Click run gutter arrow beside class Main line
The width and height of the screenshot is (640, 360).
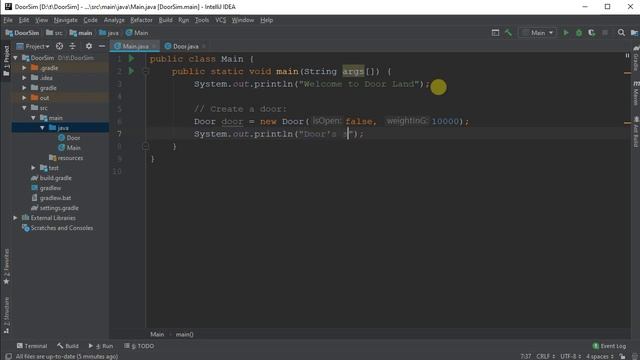pyautogui.click(x=131, y=59)
